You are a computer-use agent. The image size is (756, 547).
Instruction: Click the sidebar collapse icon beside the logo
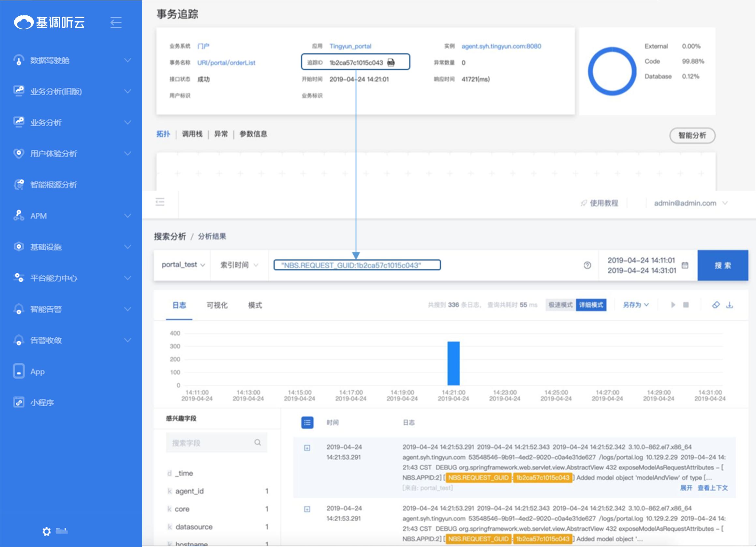tap(116, 23)
